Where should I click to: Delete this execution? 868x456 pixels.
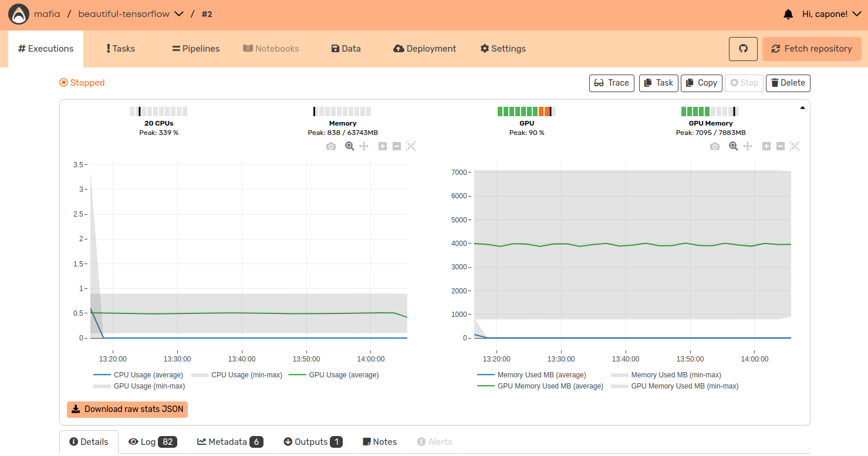pos(788,83)
